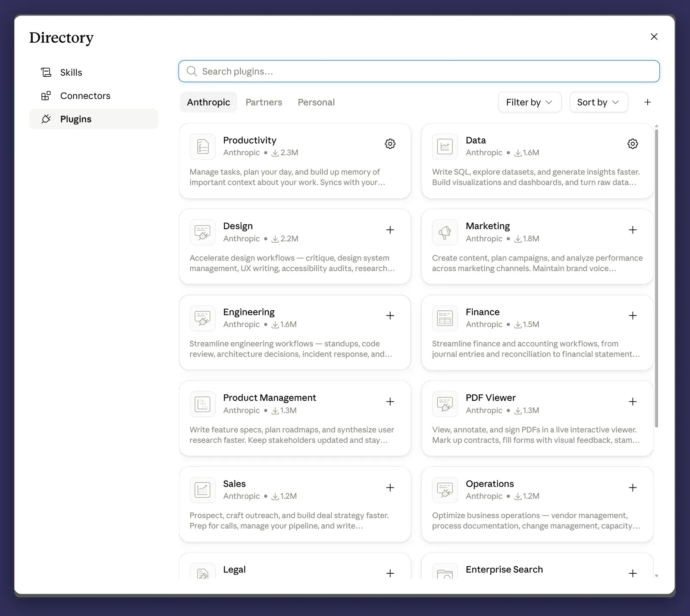Click the 2.2M download count

285,238
